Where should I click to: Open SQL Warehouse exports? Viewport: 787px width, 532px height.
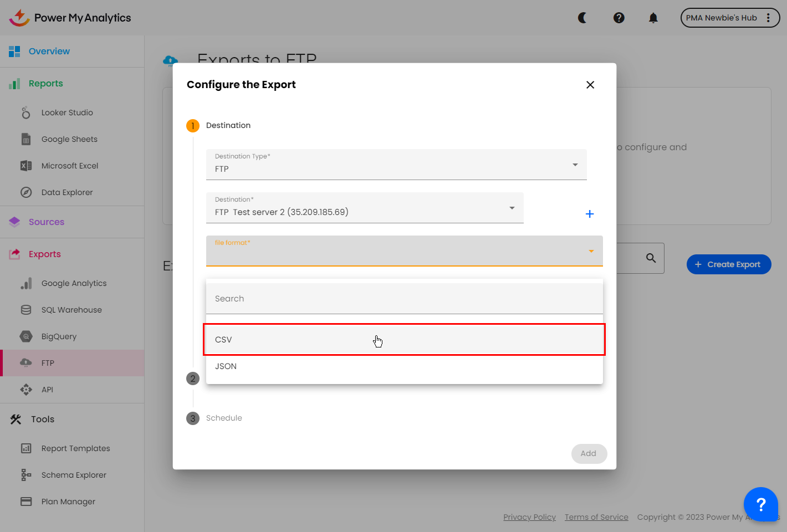click(71, 310)
